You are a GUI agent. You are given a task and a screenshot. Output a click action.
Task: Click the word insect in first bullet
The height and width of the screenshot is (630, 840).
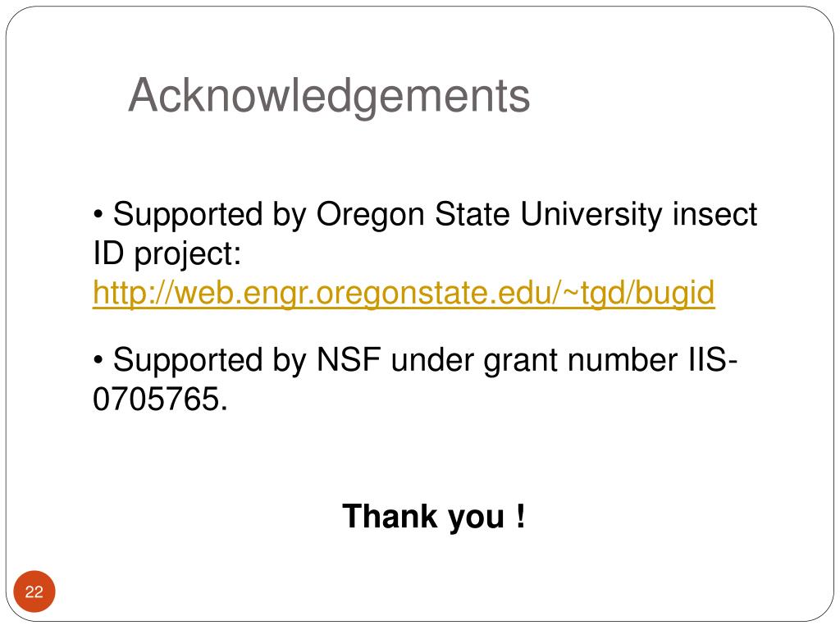tap(714, 214)
